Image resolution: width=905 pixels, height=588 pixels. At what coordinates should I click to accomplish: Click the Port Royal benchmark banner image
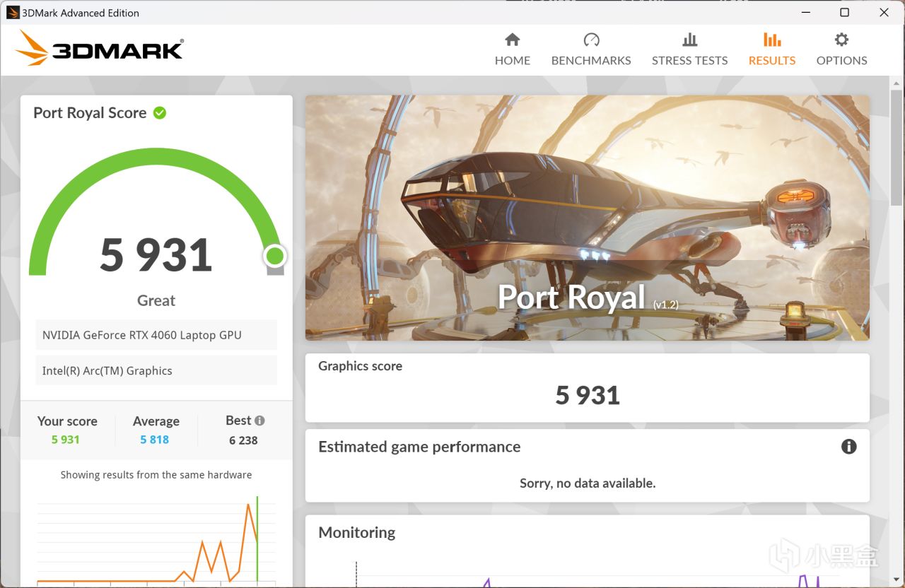coord(588,218)
